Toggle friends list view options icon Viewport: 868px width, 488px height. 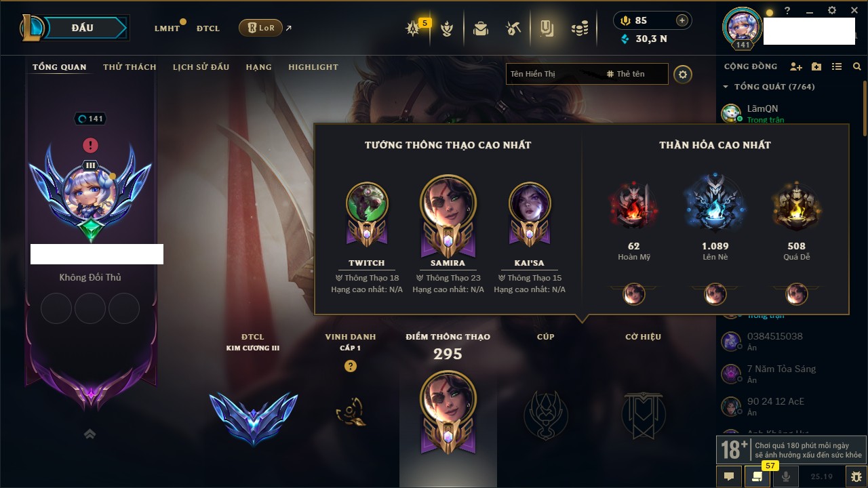837,66
